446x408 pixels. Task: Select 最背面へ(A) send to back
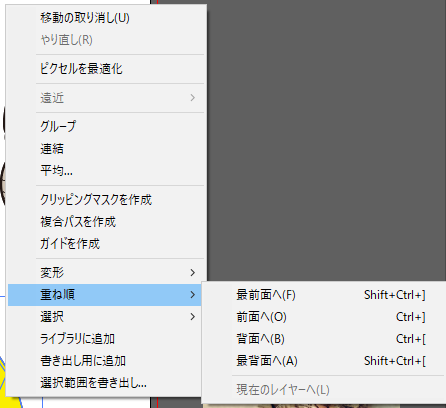(x=324, y=361)
